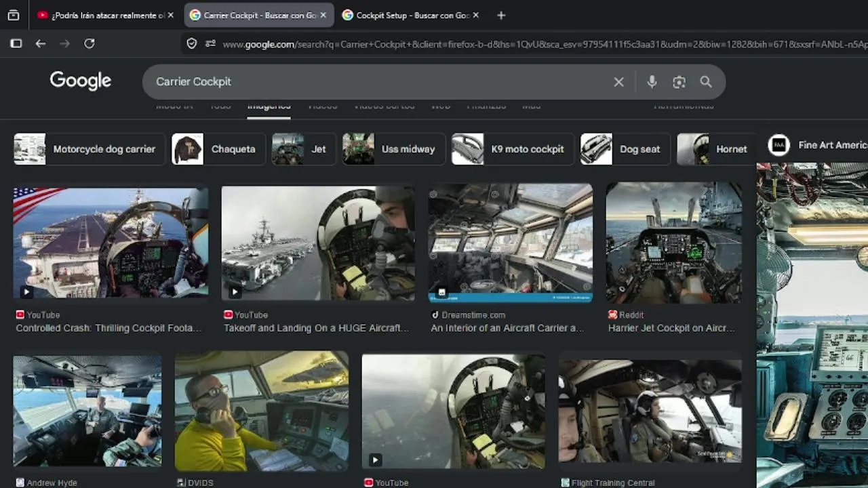Click YouTube source under Takeoff and Landing
This screenshot has width=868, height=488.
[252, 315]
